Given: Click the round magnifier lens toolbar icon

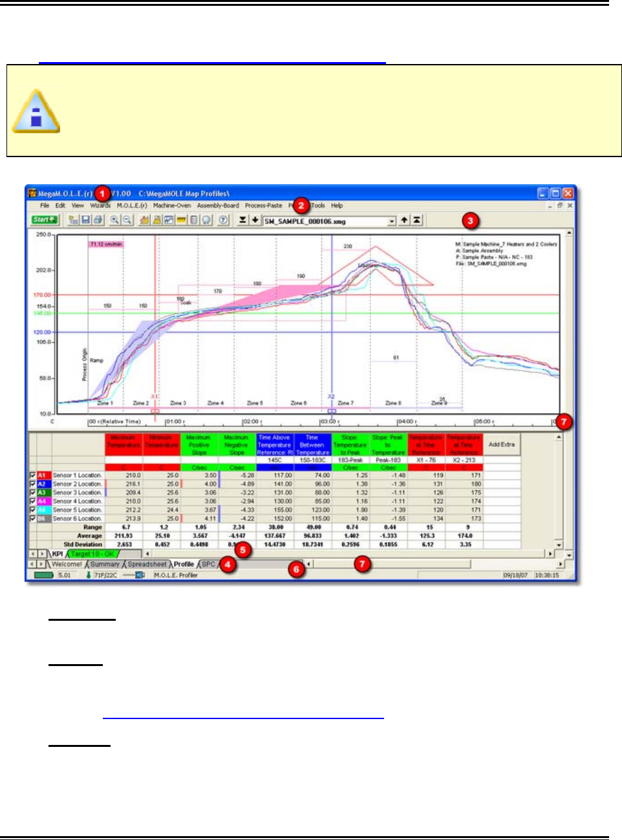Looking at the screenshot, I should pyautogui.click(x=206, y=220).
